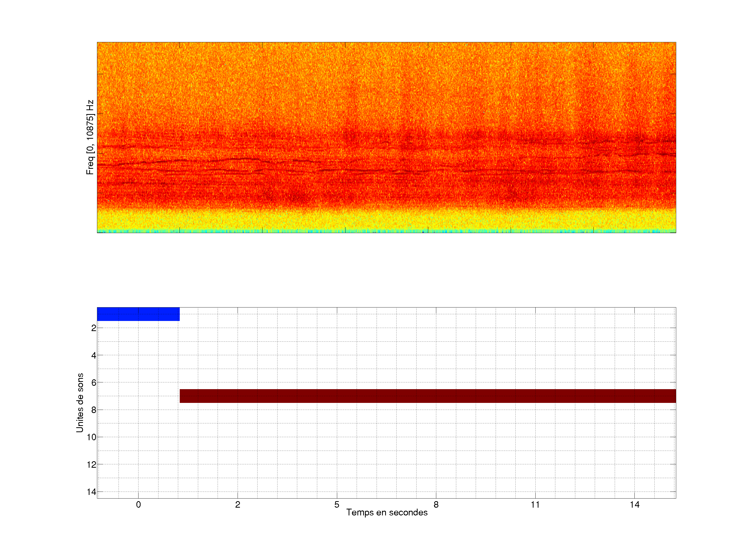Click y-axis tick label 8

[x=94, y=410]
